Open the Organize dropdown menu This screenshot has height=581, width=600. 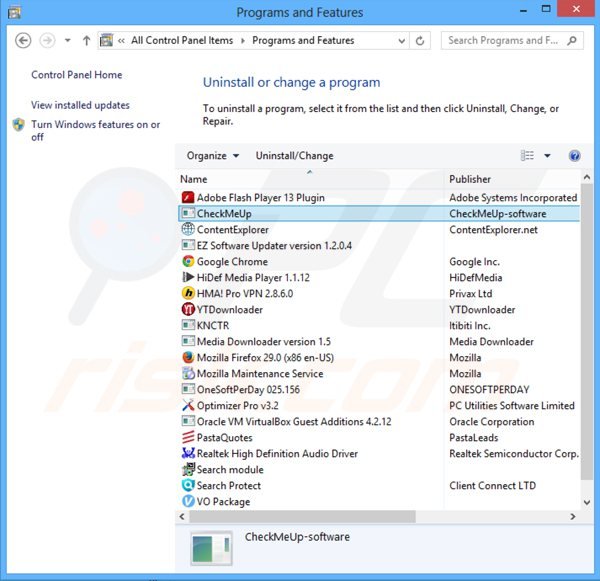pos(213,156)
